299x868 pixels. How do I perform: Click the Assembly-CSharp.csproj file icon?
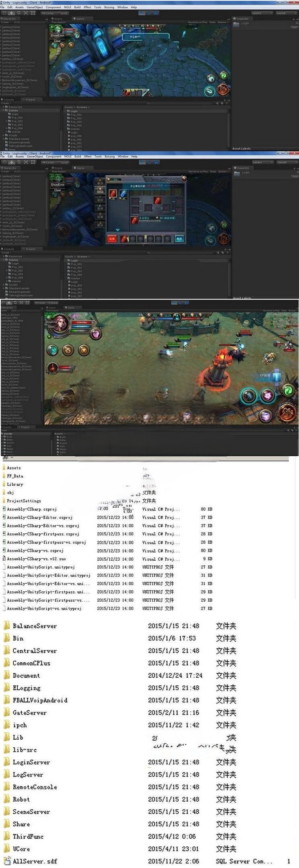(4, 509)
